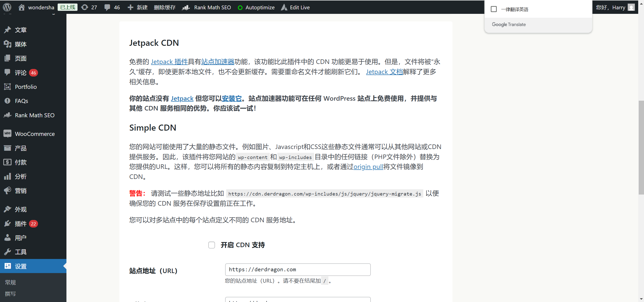Open the 撰写 (Writing) settings page

click(x=10, y=293)
